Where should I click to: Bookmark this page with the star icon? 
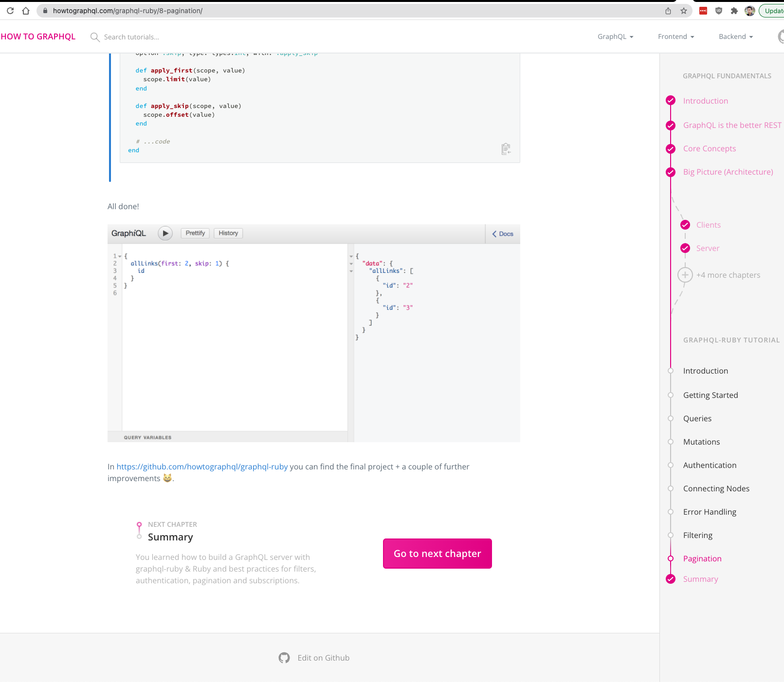(684, 11)
